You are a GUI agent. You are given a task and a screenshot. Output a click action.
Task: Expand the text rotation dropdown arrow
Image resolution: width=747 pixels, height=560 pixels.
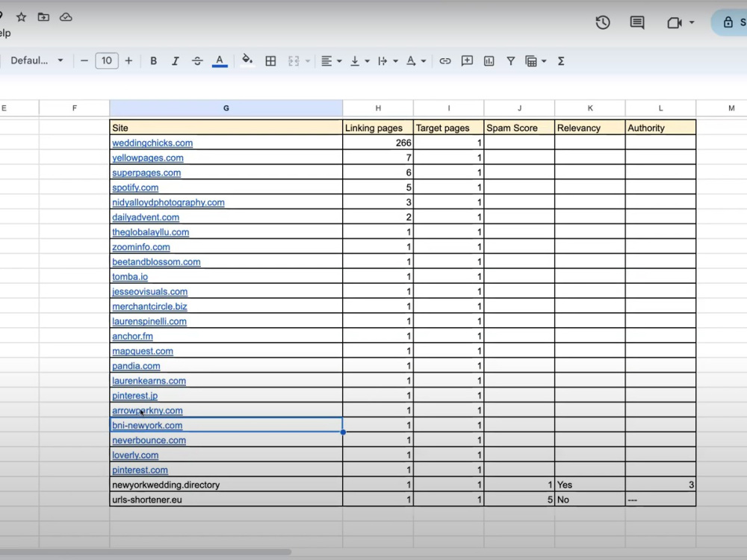423,61
